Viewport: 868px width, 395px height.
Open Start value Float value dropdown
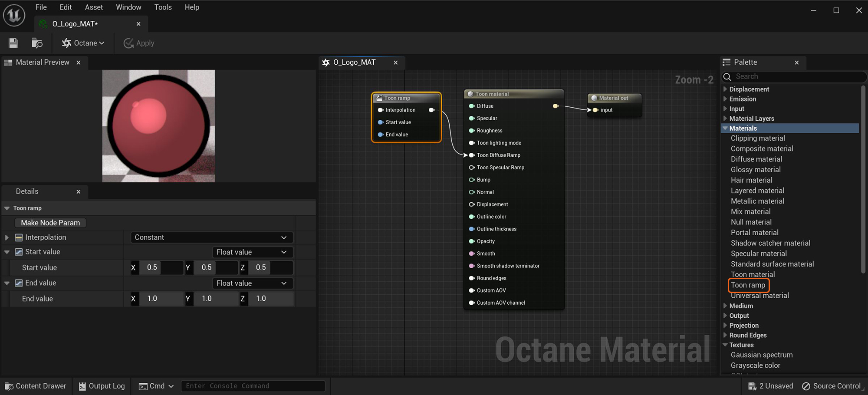click(x=252, y=252)
